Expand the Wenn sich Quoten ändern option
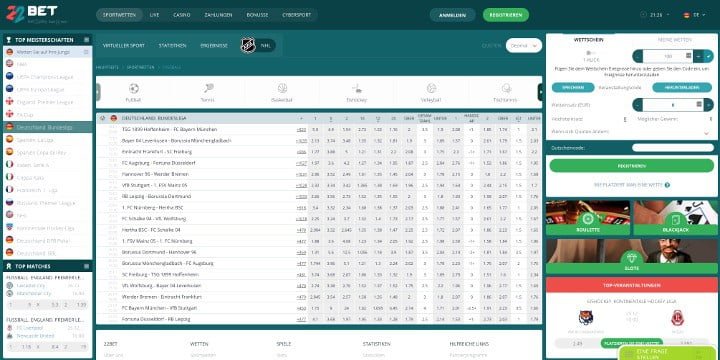The height and width of the screenshot is (360, 720). coord(706,133)
